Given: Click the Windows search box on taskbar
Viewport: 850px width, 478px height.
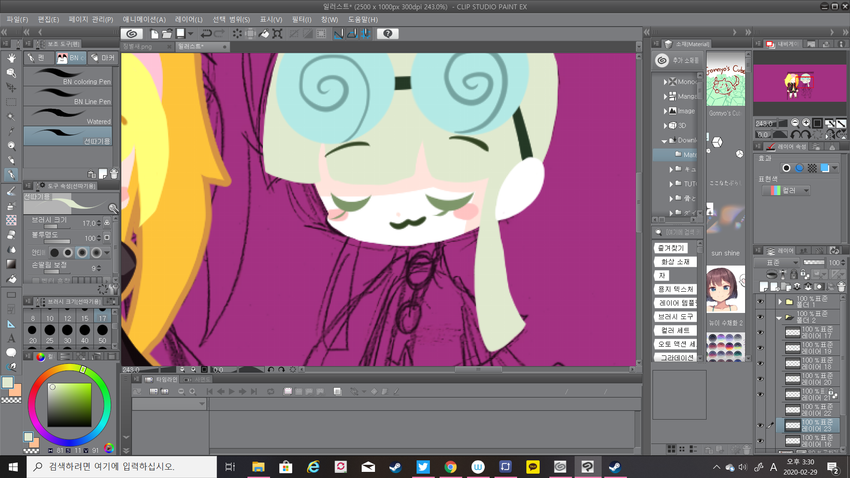Looking at the screenshot, I should (122, 467).
